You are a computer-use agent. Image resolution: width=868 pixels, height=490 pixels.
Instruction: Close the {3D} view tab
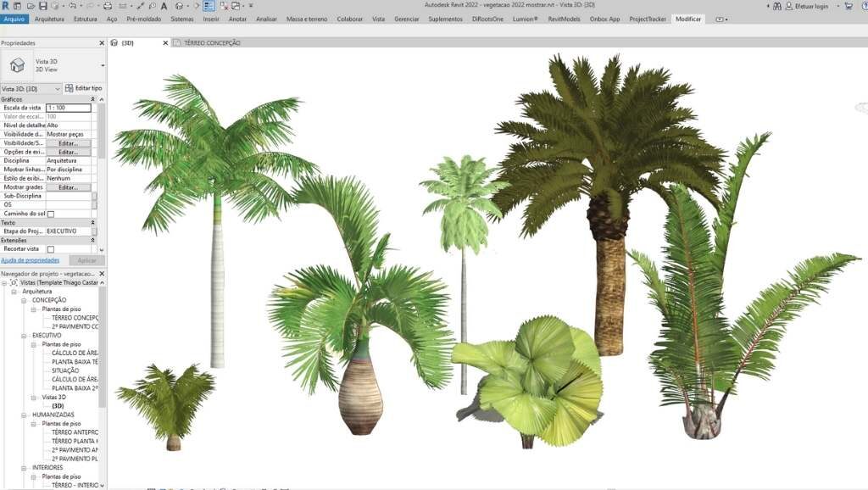point(166,42)
